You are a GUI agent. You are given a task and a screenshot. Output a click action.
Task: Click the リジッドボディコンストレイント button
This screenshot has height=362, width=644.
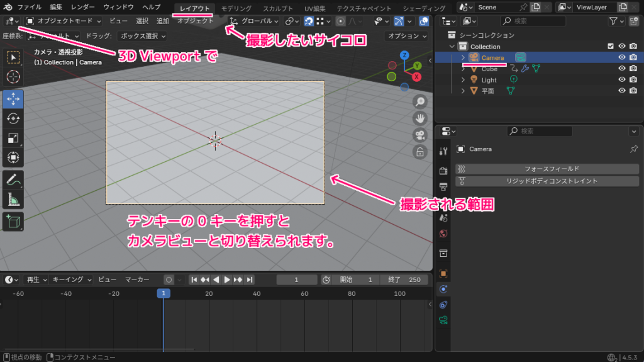[547, 181]
